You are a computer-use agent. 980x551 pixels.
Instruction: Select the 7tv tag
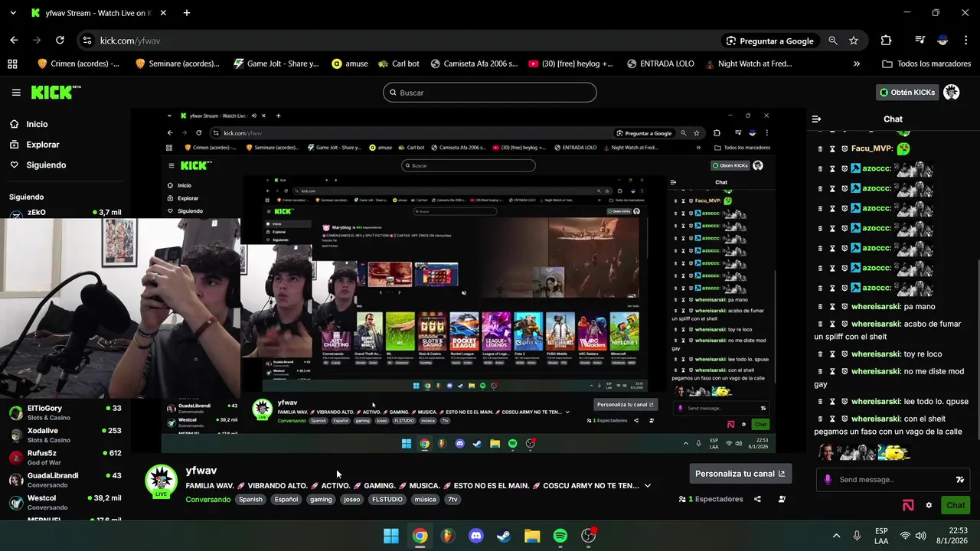point(452,500)
